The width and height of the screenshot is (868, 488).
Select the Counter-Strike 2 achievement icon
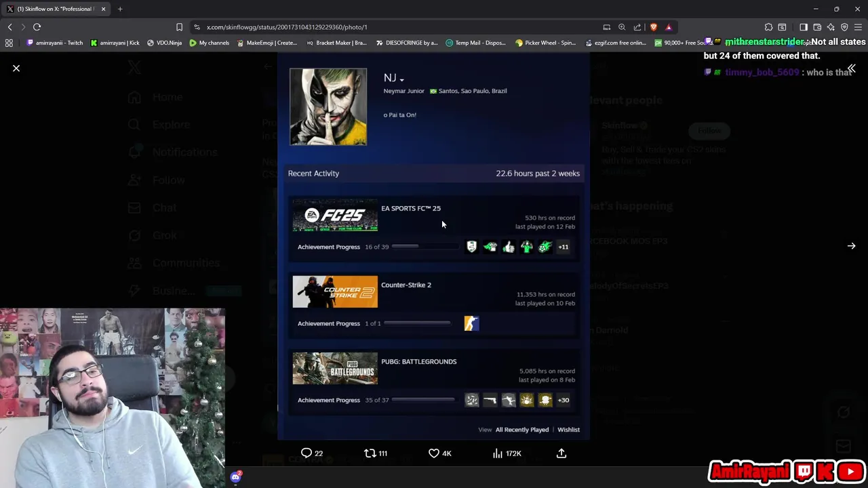tap(472, 323)
